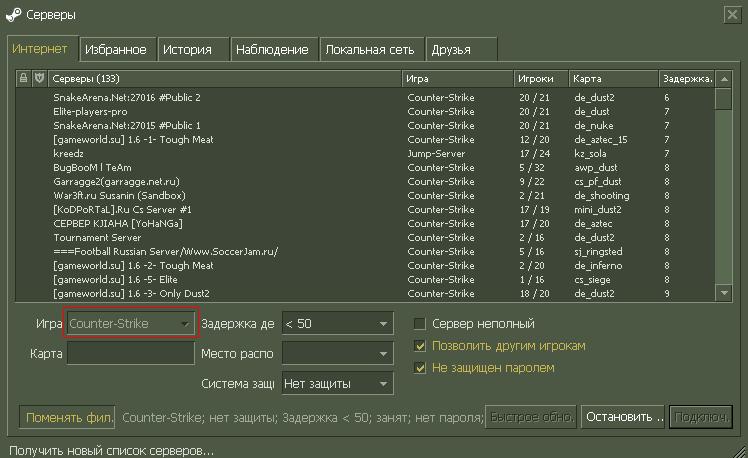Image resolution: width=748 pixels, height=458 pixels.
Task: Select [KoDPoRTaL].Ru Cs Server #1
Action: (365, 209)
